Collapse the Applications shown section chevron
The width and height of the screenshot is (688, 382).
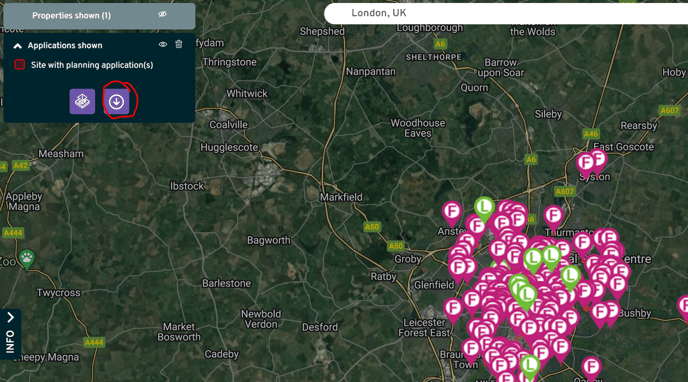click(18, 46)
